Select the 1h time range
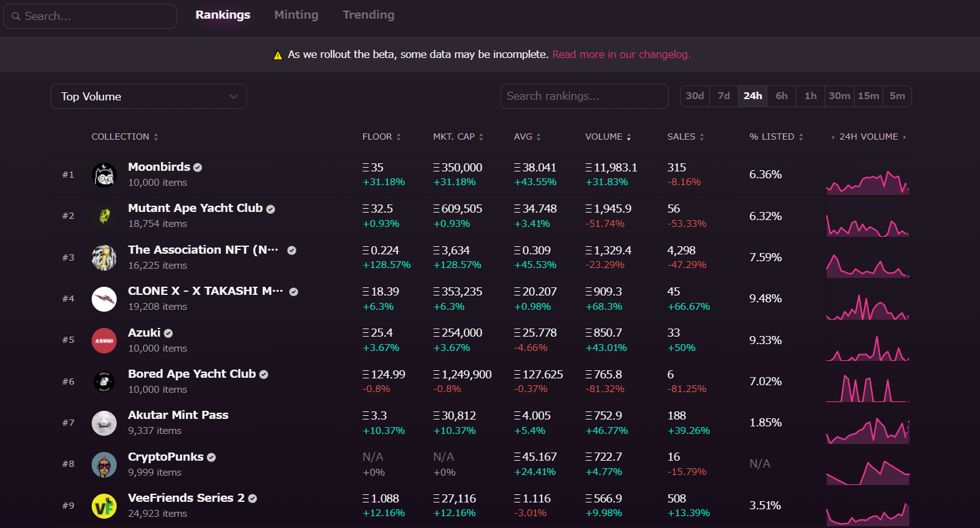Viewport: 980px width, 528px height. (x=810, y=96)
